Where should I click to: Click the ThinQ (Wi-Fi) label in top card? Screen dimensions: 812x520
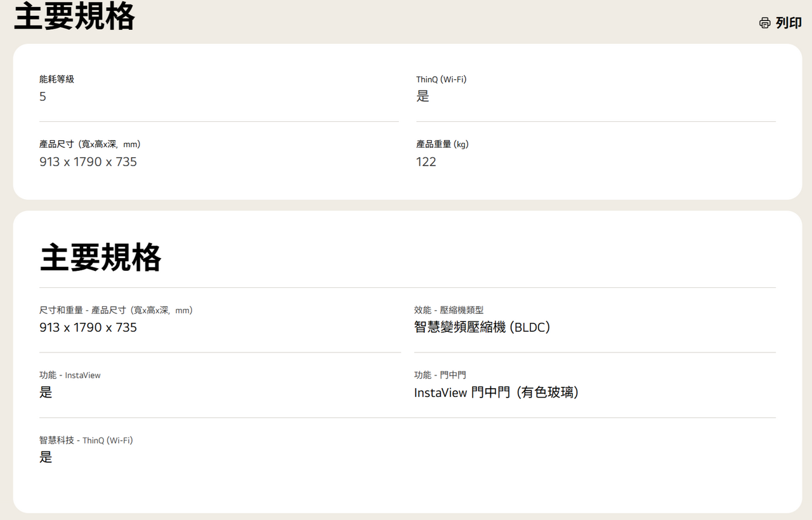(442, 79)
